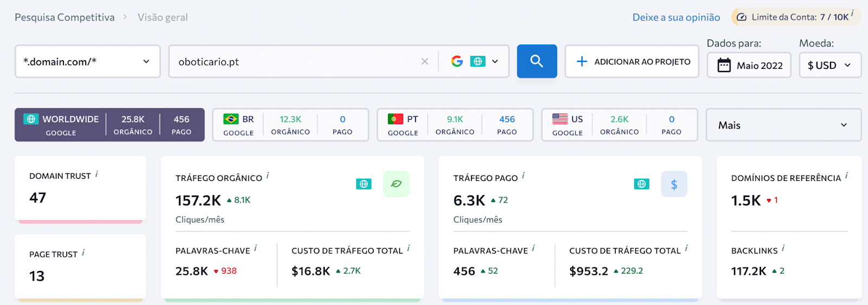
Task: Open the *.domain.com/* scope dropdown
Action: (x=87, y=61)
